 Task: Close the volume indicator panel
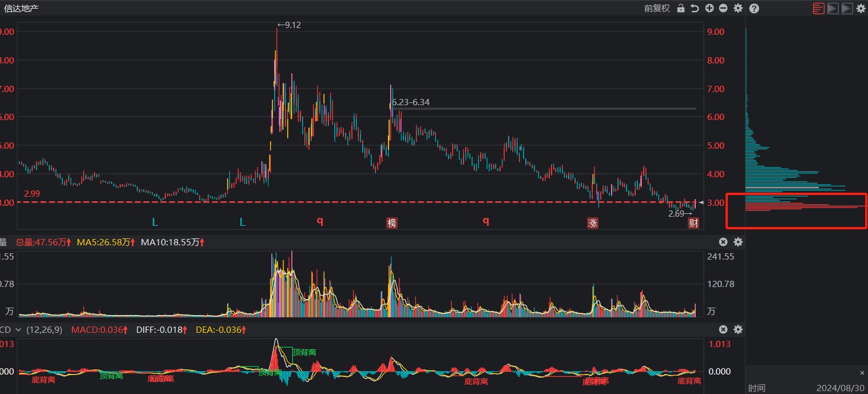tap(723, 242)
